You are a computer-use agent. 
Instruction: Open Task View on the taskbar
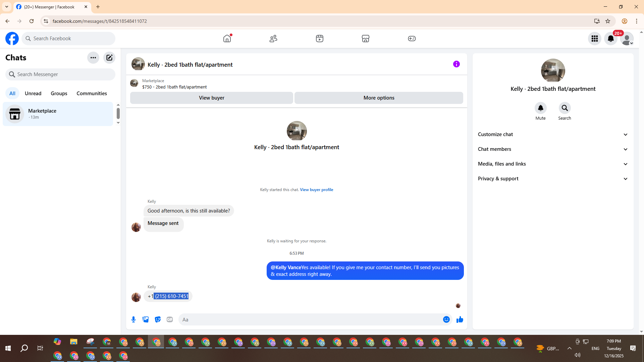tap(40, 349)
